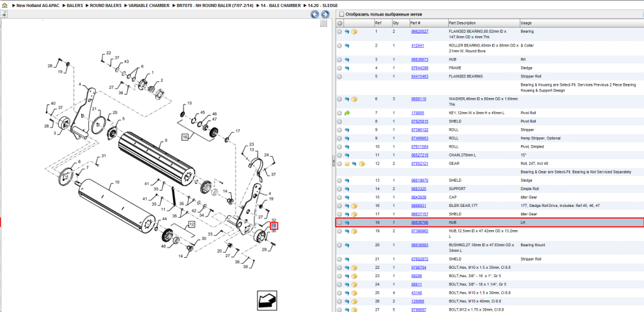Click blue arrow icon in BUSHING row
The height and width of the screenshot is (312, 644).
click(x=346, y=245)
